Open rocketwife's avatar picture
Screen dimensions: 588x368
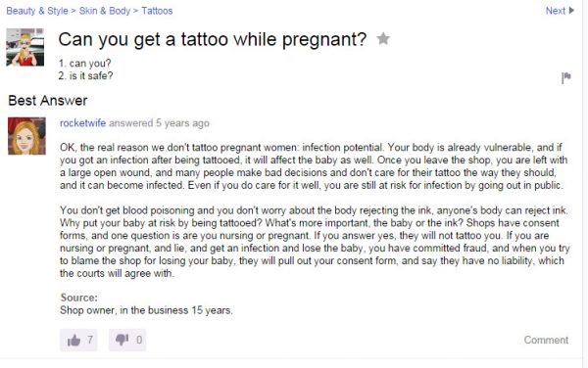26,136
